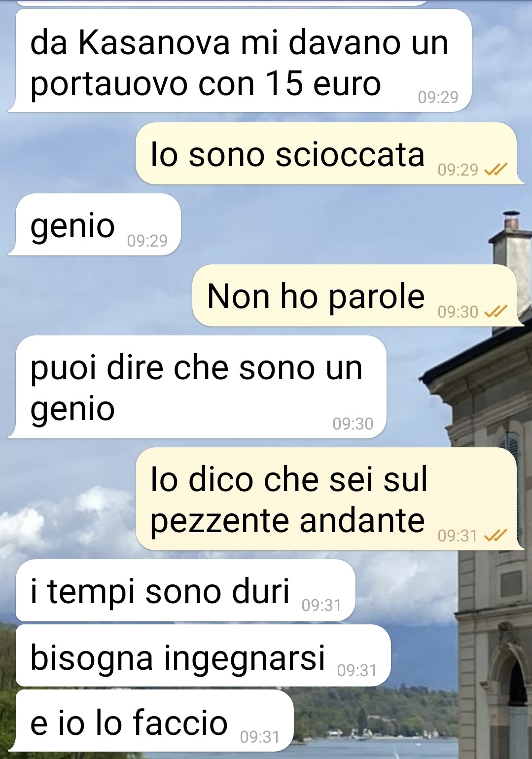Tap the 'puoi dire che sono un genio' bubble
Image resolution: width=532 pixels, height=759 pixels.
pos(197,387)
